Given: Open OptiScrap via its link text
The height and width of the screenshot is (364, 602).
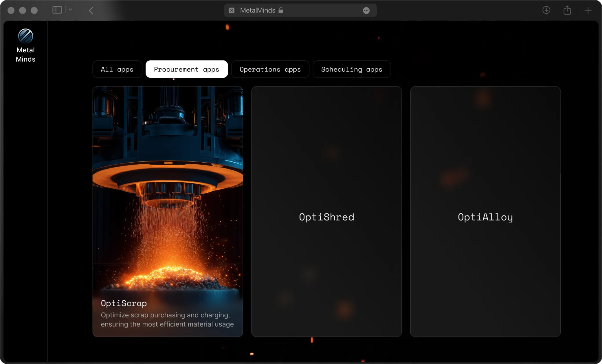Looking at the screenshot, I should [x=124, y=303].
